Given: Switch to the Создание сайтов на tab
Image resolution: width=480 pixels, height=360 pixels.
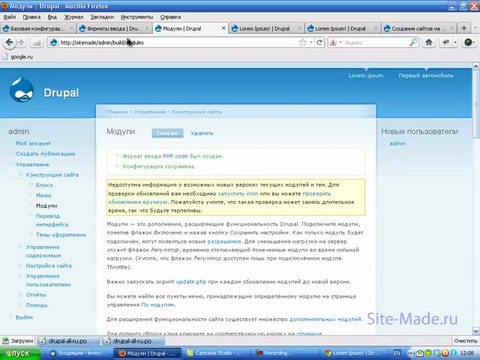Looking at the screenshot, I should coord(419,29).
